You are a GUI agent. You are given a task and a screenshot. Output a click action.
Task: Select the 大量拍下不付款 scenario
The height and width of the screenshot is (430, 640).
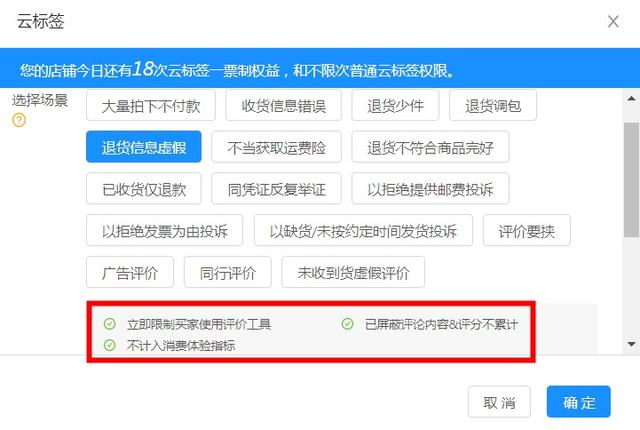(151, 106)
